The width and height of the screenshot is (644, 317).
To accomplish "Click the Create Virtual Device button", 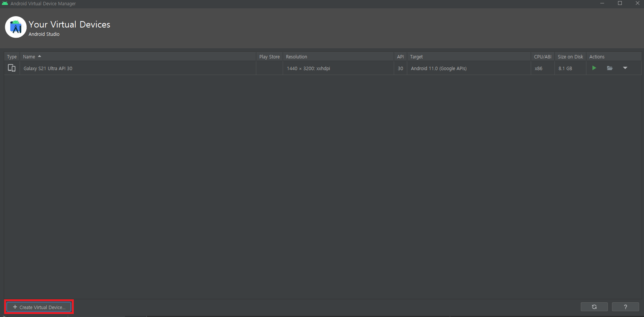I will pos(39,307).
